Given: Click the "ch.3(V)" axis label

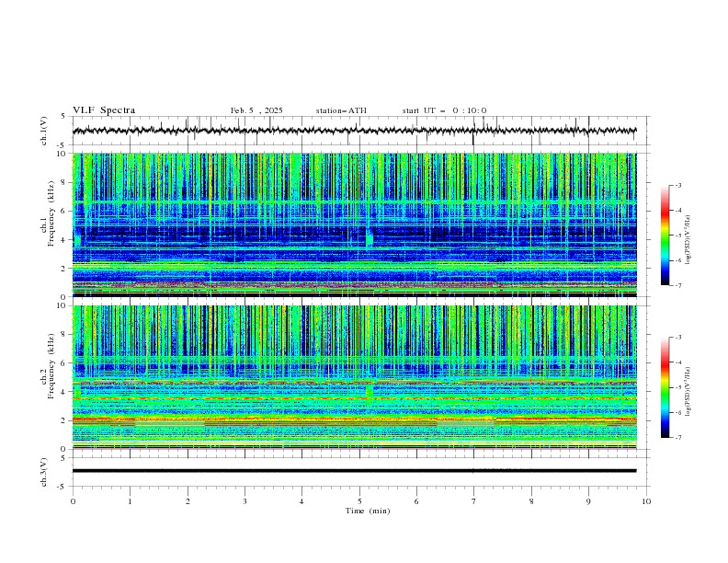Looking at the screenshot, I should coord(44,472).
